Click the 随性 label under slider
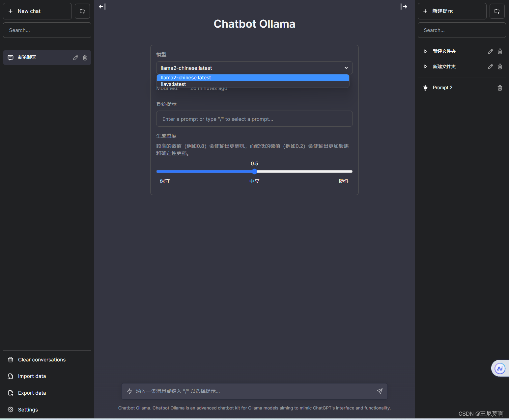This screenshot has height=420, width=509. click(344, 181)
